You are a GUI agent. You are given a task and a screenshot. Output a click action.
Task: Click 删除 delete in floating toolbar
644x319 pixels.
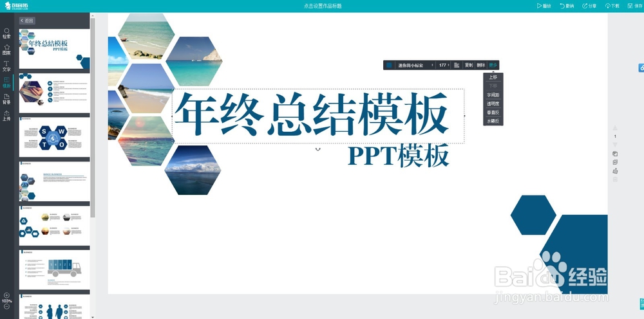click(480, 65)
